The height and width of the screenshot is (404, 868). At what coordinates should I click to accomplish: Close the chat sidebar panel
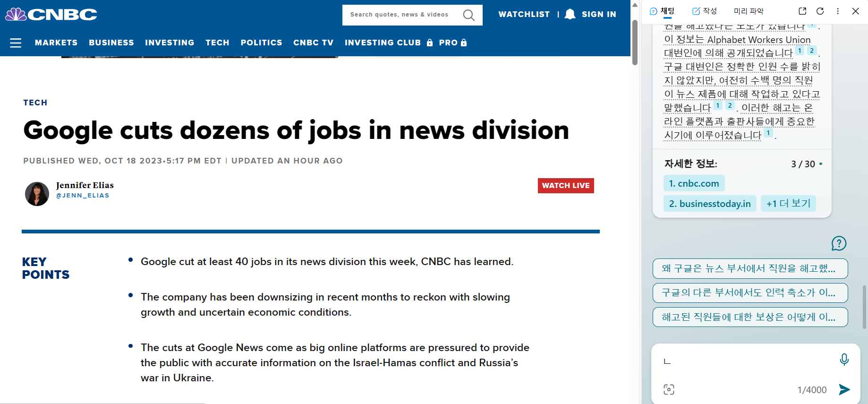coord(855,11)
